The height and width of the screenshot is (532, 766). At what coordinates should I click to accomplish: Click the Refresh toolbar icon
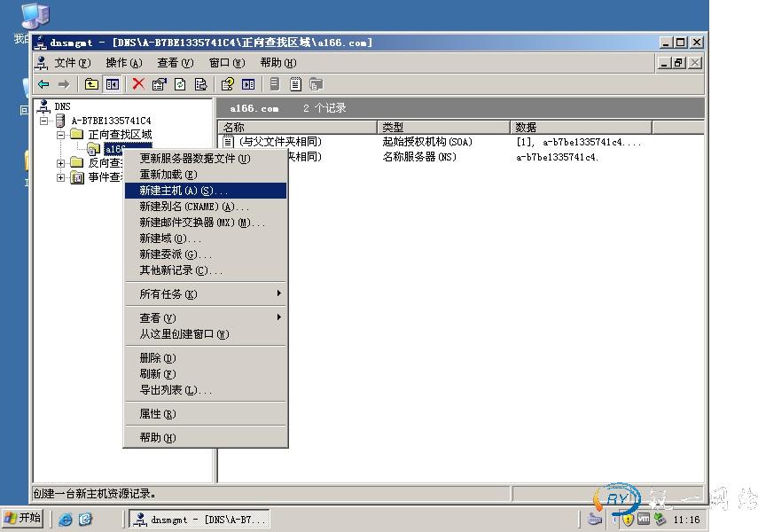[180, 83]
